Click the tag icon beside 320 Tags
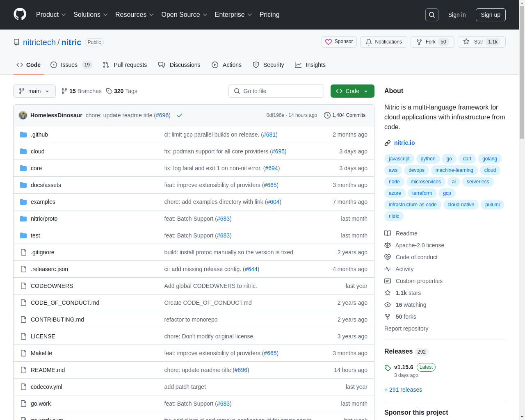Screen dimensions: 525x420 pyautogui.click(x=109, y=91)
